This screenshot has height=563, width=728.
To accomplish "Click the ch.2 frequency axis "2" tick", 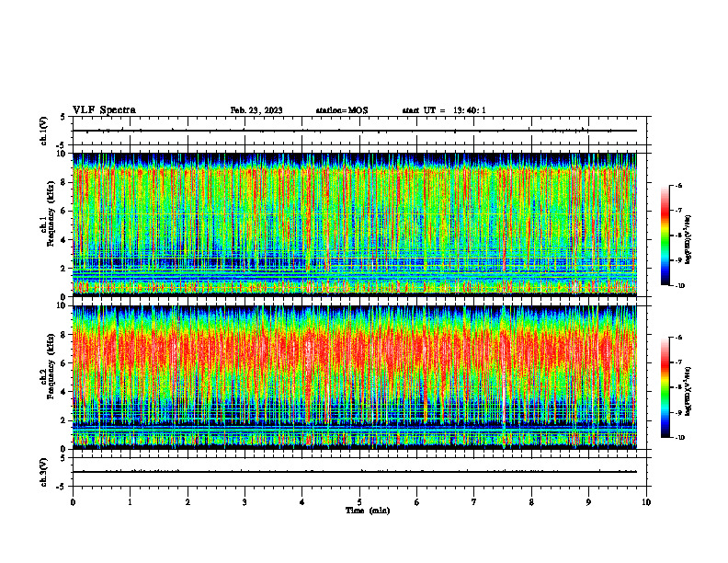I will pyautogui.click(x=63, y=420).
